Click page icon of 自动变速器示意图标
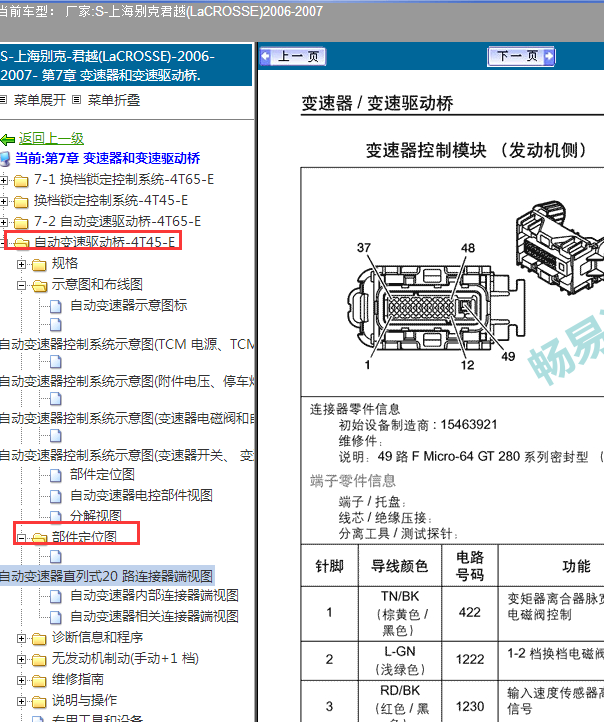The image size is (604, 722). 56,306
